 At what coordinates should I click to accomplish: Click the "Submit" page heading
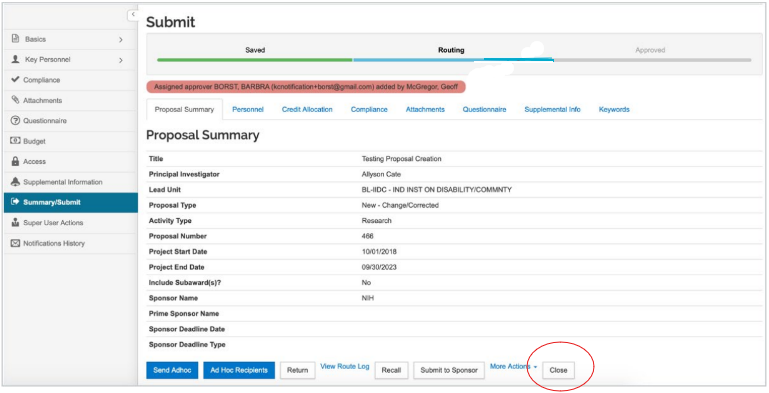[170, 22]
